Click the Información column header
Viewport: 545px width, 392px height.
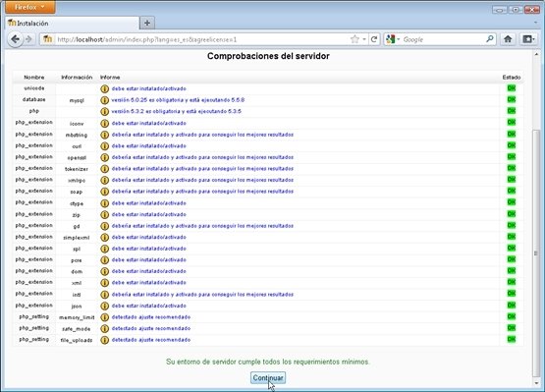pos(77,78)
